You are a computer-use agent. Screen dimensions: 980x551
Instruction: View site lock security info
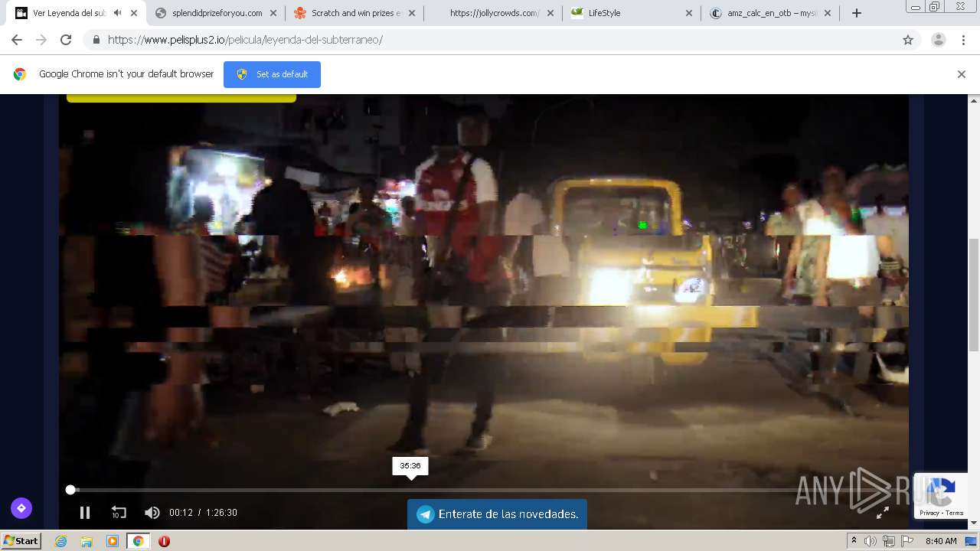click(96, 40)
